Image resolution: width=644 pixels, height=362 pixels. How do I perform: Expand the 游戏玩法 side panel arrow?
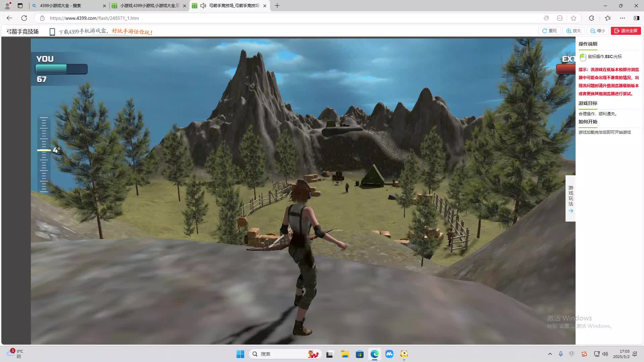tap(571, 211)
